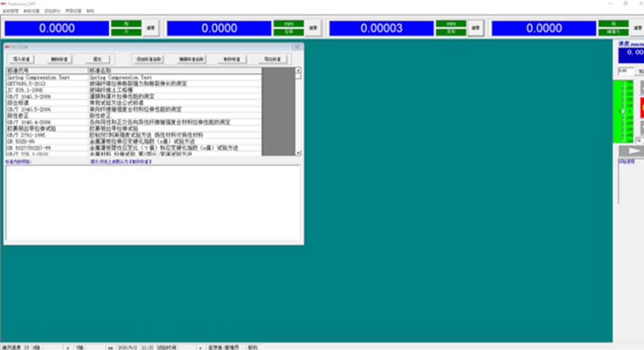Screen dimensions: 644x350
Task: Open the 系统管理 menu
Action: tap(11, 11)
